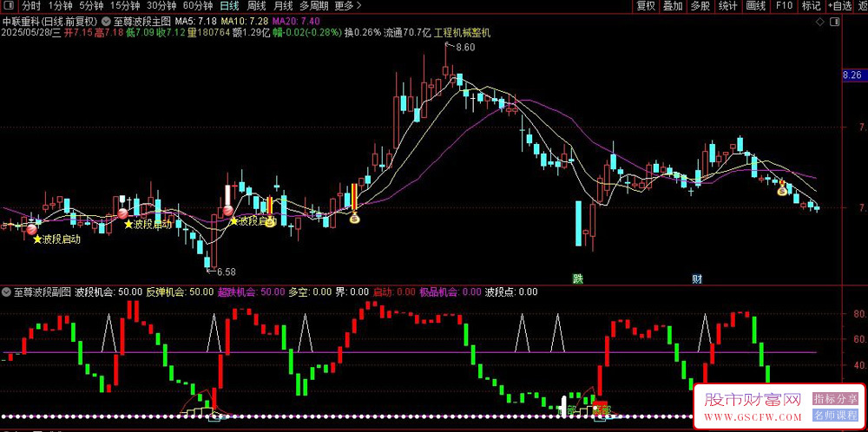Screen dimensions: 868x432
Task: Click the 反弹机会: 50.00 value
Action: (x=180, y=291)
